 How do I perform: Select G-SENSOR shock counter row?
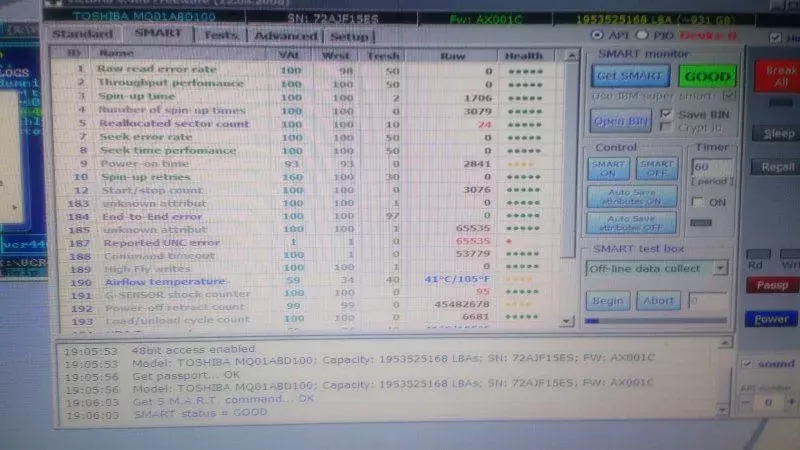(x=306, y=293)
